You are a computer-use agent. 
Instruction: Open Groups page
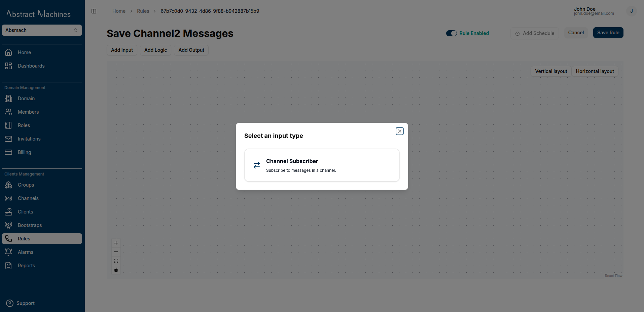pyautogui.click(x=42, y=185)
